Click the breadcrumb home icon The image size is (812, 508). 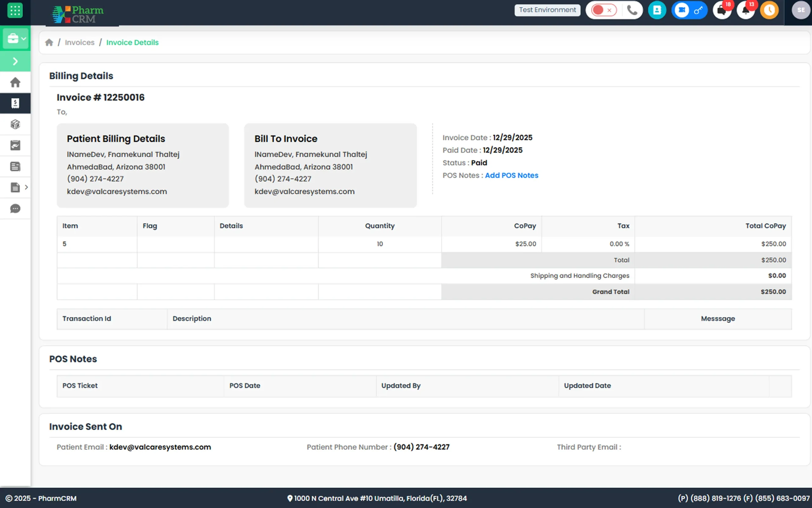point(49,42)
